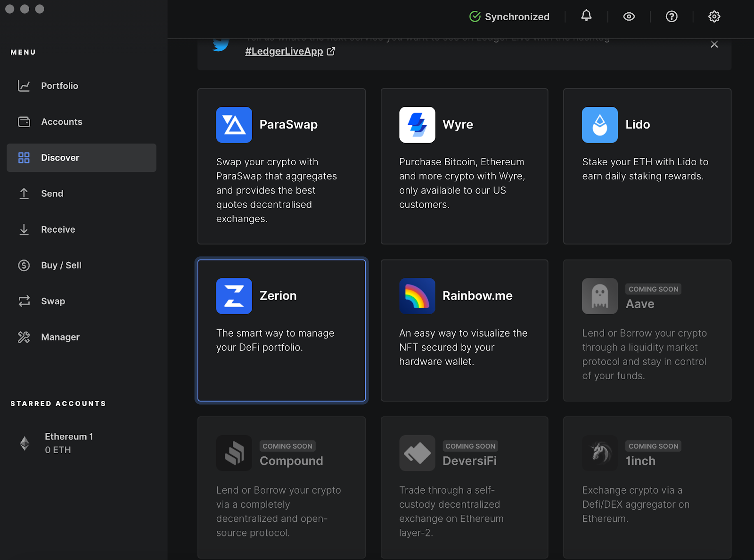The height and width of the screenshot is (560, 754).
Task: Click the external link icon beside #LedgerLiveApp
Action: click(x=331, y=51)
